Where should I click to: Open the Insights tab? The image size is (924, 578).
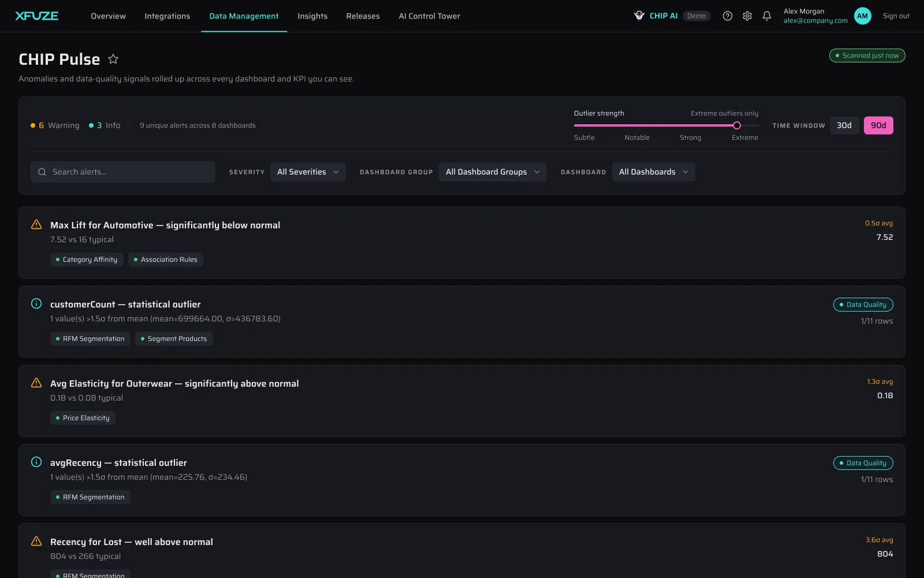click(x=312, y=16)
